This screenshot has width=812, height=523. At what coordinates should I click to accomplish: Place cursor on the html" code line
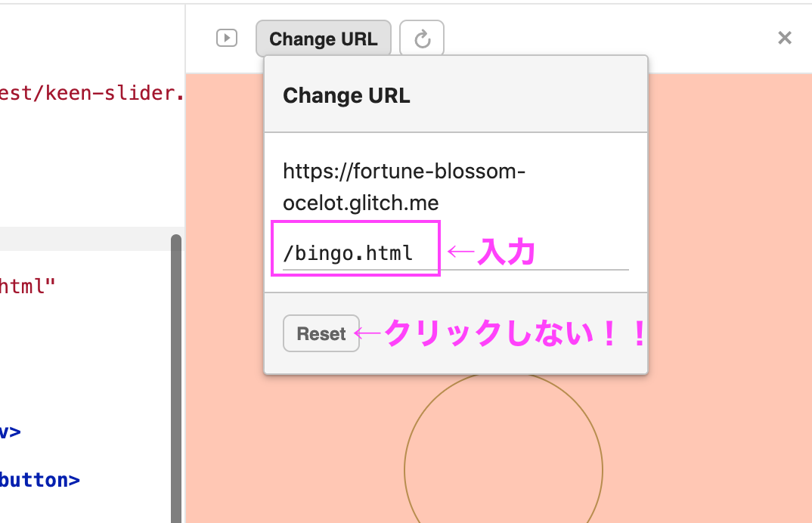28,286
